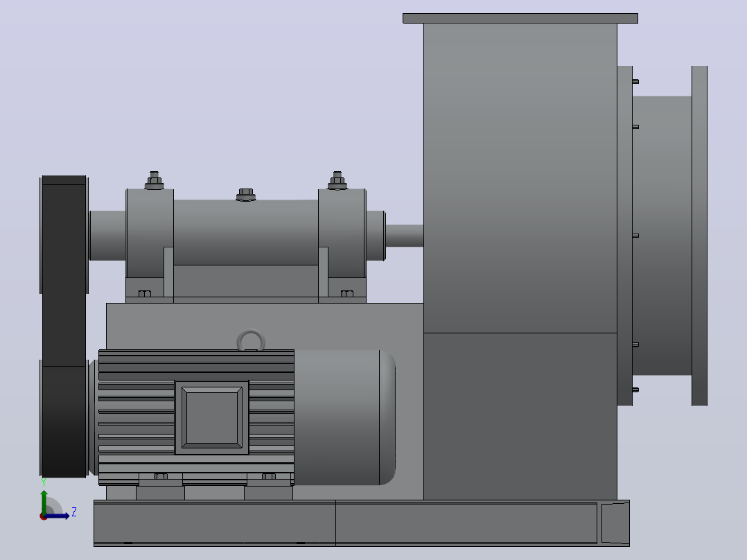Select the left bearing housing block
This screenshot has width=747, height=560.
150,234
